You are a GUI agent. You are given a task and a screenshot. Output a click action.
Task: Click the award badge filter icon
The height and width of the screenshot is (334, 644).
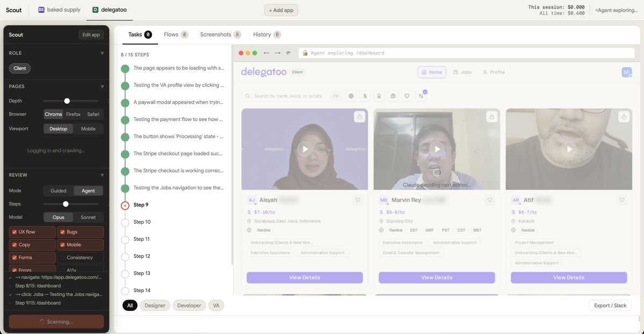tap(379, 96)
